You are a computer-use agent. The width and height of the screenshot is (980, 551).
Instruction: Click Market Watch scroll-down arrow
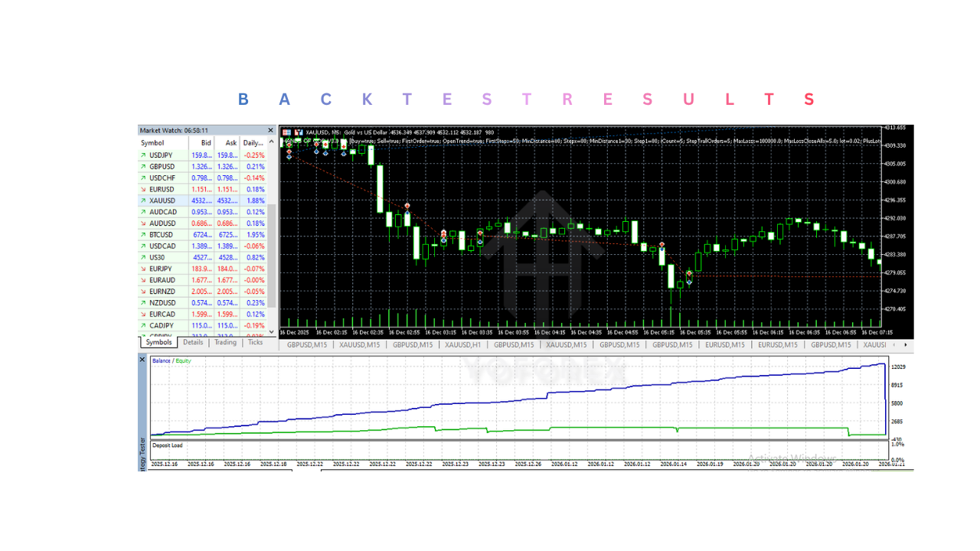point(271,331)
